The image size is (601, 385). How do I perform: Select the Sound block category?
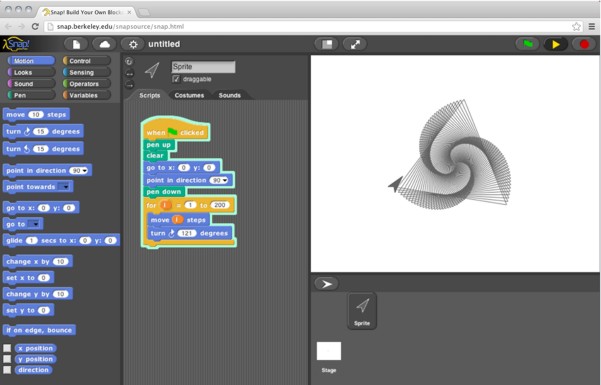31,84
